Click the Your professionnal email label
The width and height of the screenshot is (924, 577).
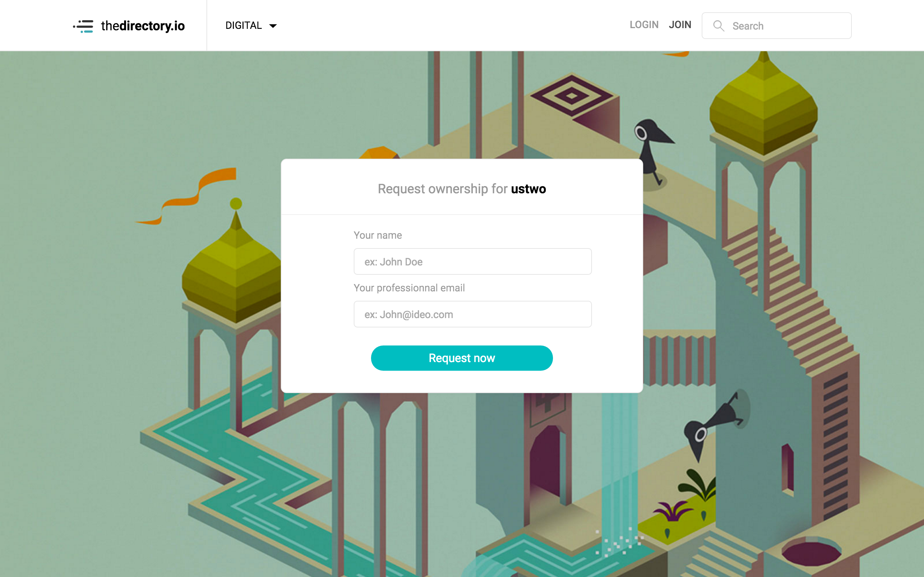pyautogui.click(x=409, y=288)
